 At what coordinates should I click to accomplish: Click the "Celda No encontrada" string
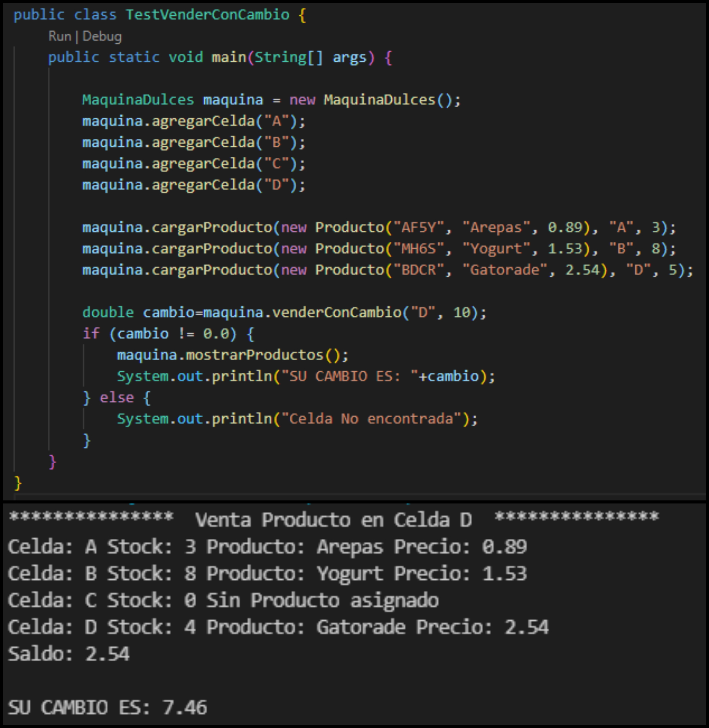371,419
